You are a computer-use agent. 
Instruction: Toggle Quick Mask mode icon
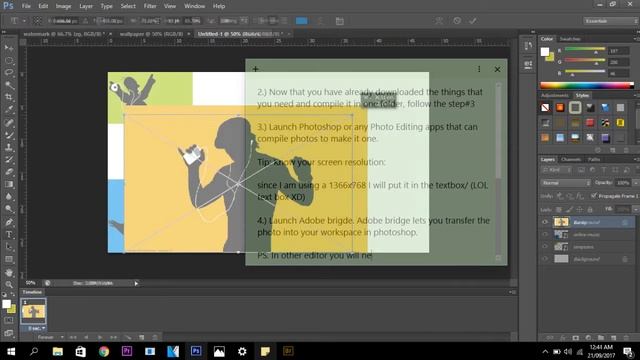pyautogui.click(x=9, y=321)
